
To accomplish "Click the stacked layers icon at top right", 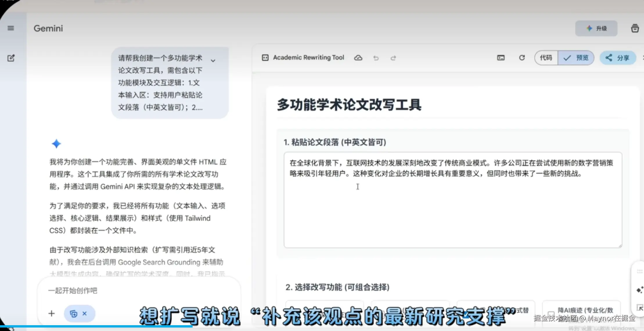I will 635,28.
